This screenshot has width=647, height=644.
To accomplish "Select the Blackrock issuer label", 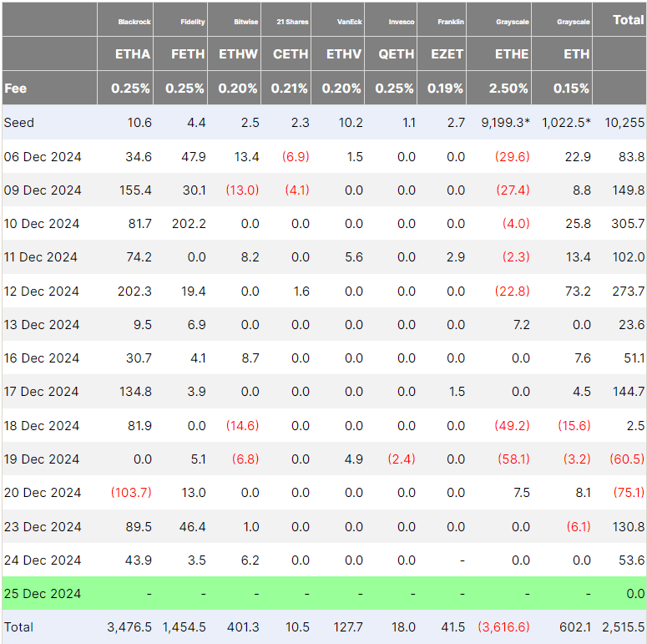I will coord(134,21).
